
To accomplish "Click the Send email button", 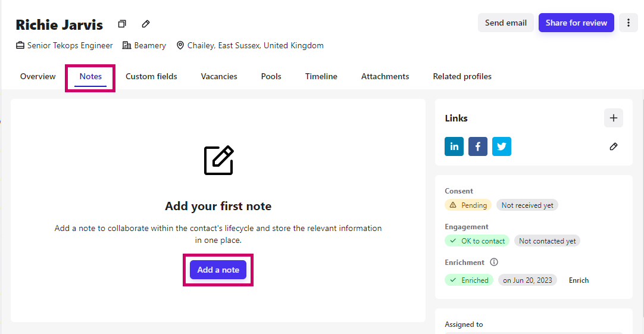I will [x=505, y=23].
